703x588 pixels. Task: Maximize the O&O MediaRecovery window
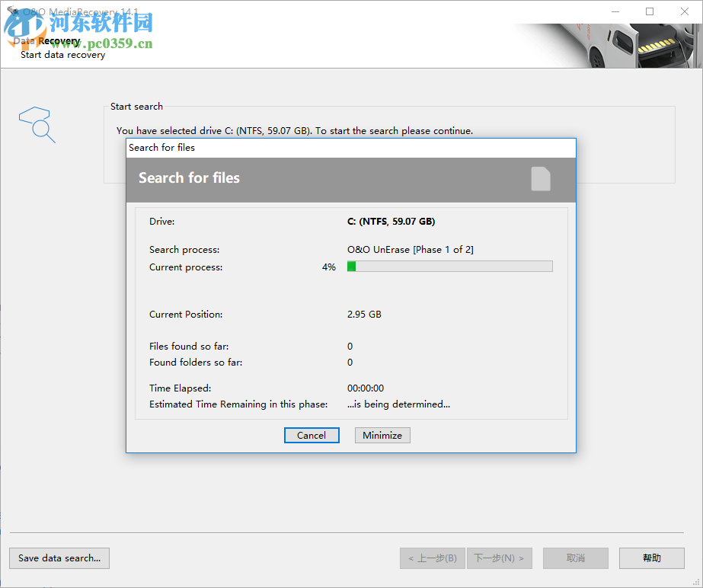pyautogui.click(x=650, y=11)
